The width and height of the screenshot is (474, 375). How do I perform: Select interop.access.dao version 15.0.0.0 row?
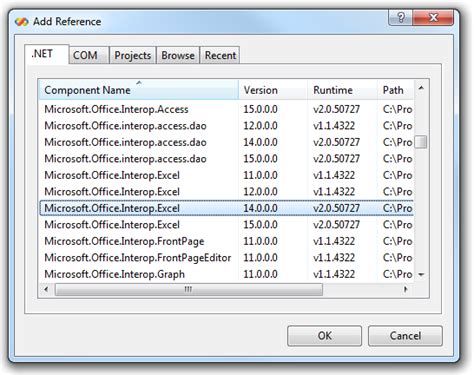click(x=227, y=159)
